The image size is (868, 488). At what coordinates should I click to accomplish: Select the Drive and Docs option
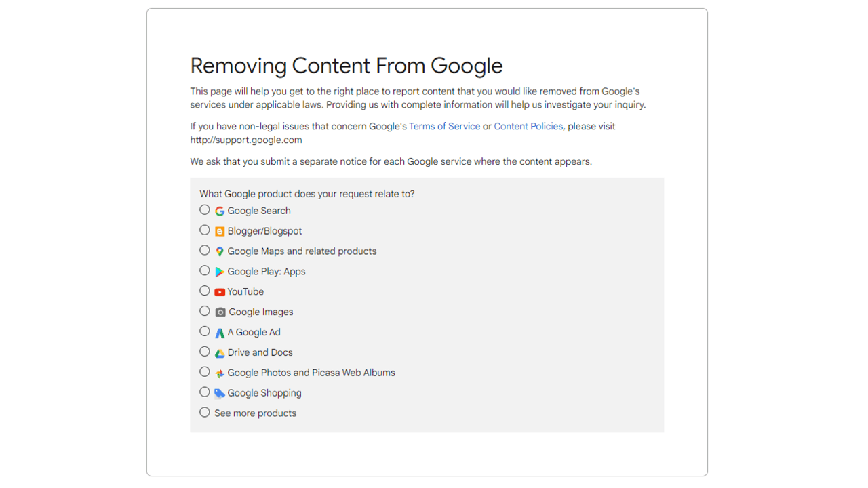(x=204, y=351)
